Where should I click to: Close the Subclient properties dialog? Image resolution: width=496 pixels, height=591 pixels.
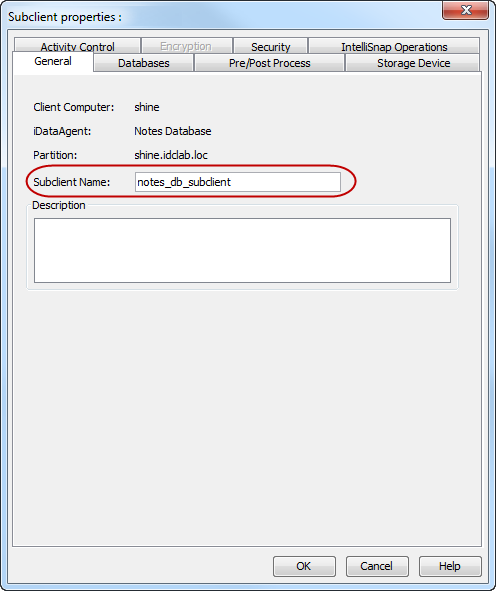[465, 10]
